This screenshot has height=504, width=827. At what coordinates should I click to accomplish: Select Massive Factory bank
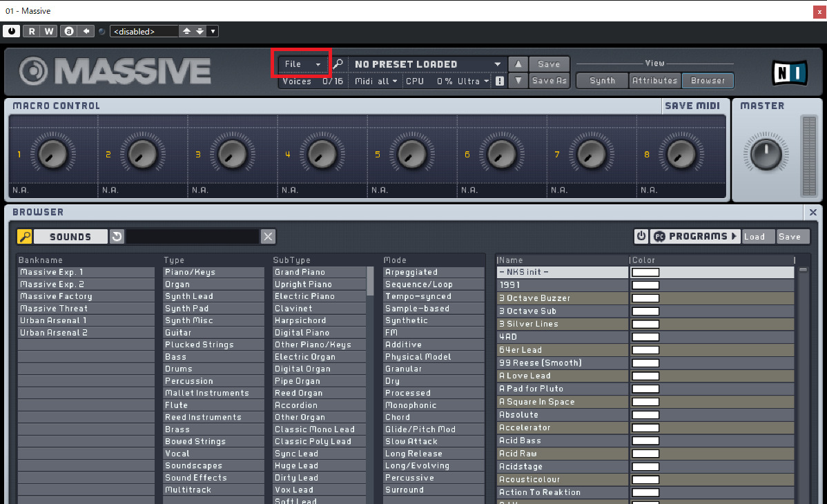click(86, 297)
